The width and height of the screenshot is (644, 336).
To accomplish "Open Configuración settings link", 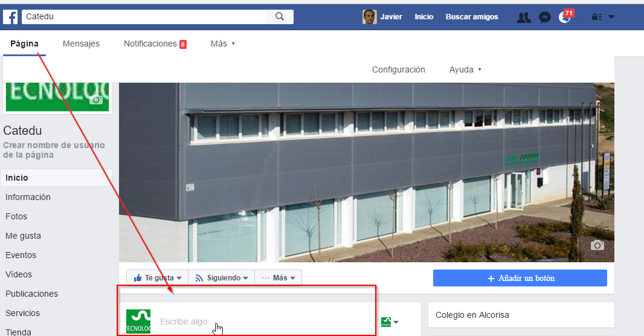I will click(x=398, y=70).
